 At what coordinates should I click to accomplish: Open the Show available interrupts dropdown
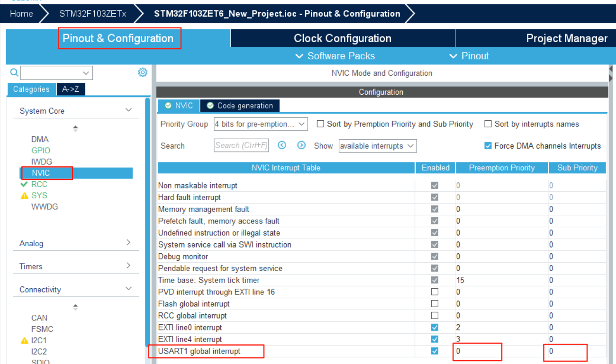(x=377, y=146)
